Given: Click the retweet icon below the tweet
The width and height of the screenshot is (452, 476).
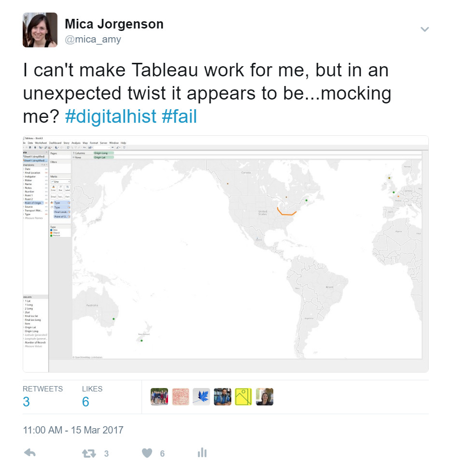Looking at the screenshot, I should [x=88, y=453].
